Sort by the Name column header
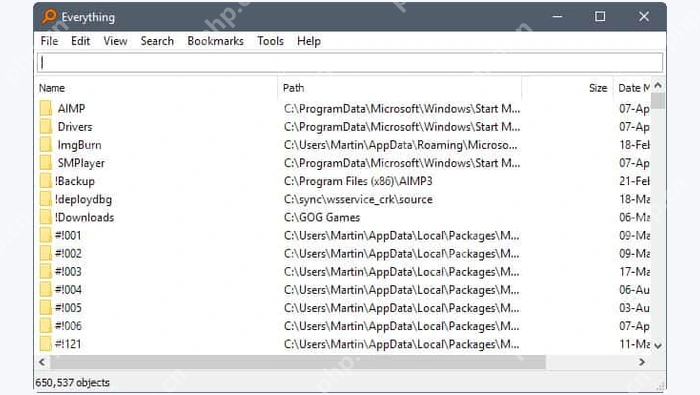 tap(157, 88)
